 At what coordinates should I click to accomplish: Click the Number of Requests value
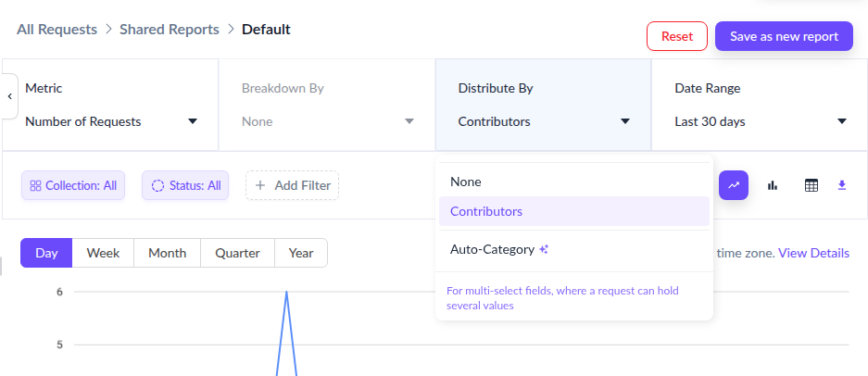click(83, 121)
